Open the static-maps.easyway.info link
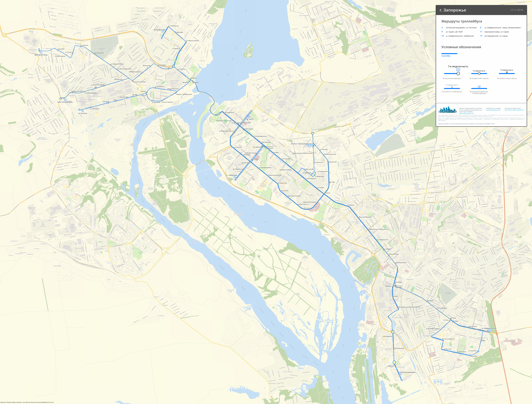The width and height of the screenshot is (532, 404). click(x=514, y=110)
